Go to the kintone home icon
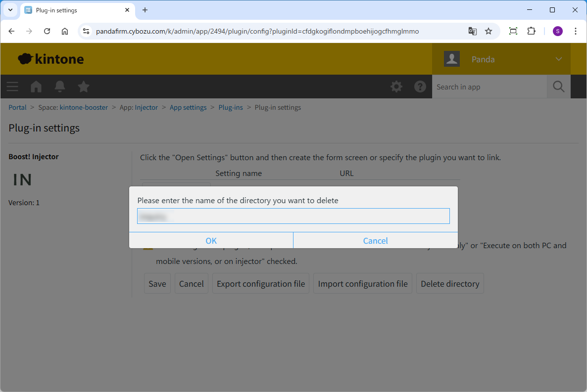Viewport: 587px width, 392px height. [x=36, y=87]
